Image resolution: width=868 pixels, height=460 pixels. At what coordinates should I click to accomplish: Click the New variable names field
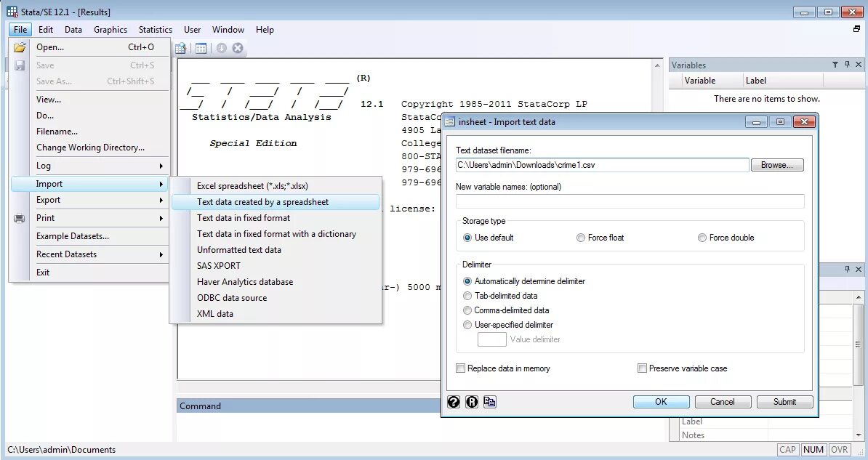630,201
